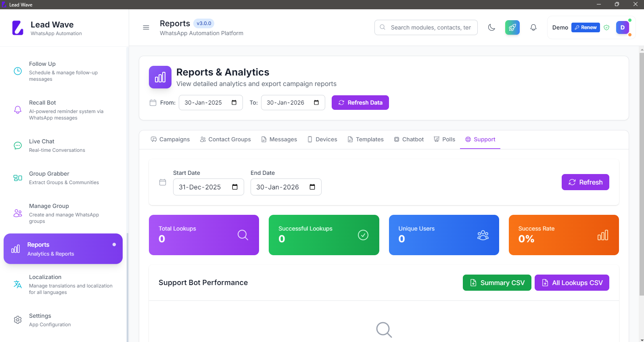Image resolution: width=644 pixels, height=342 pixels.
Task: Open the To date calendar picker
Action: [x=316, y=103]
